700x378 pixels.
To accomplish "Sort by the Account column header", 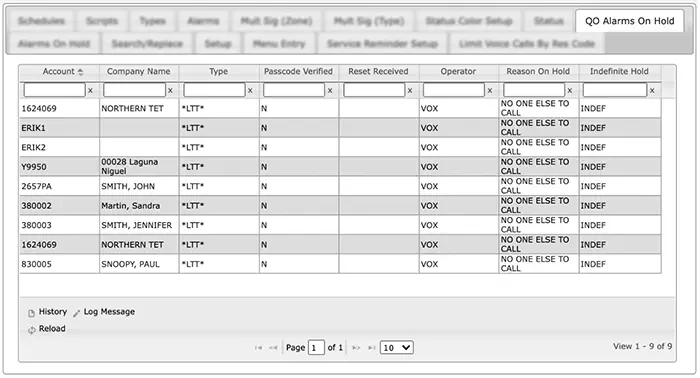I will pos(59,71).
